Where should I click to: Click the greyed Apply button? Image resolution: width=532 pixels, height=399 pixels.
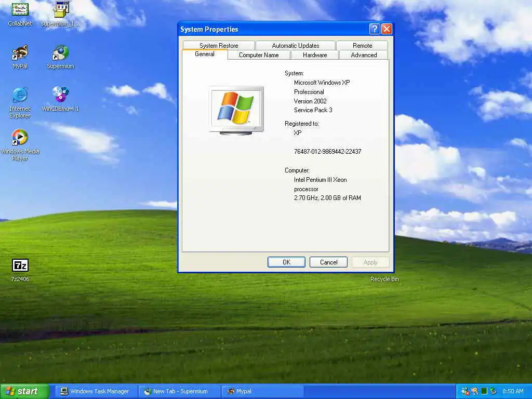pos(370,262)
